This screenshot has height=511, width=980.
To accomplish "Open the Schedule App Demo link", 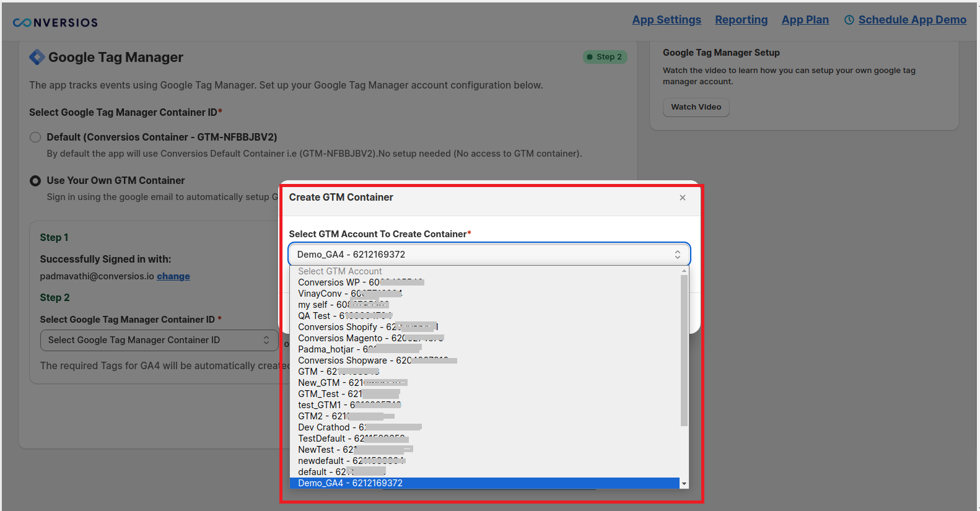I will coord(912,20).
